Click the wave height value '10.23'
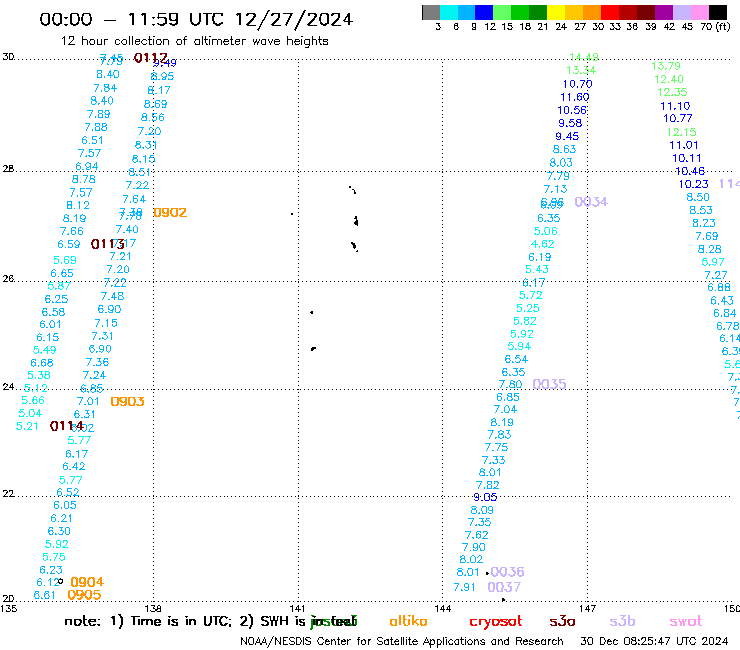The width and height of the screenshot is (740, 650). tap(693, 184)
